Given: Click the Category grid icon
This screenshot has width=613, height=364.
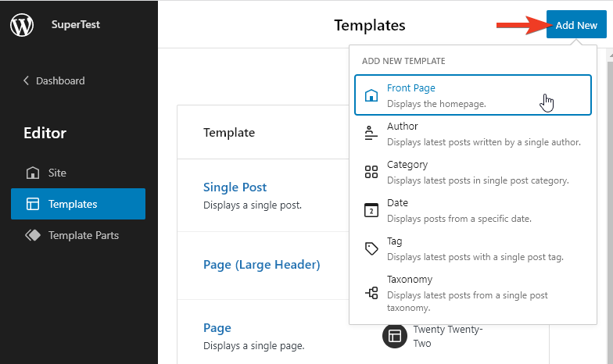Looking at the screenshot, I should (371, 172).
